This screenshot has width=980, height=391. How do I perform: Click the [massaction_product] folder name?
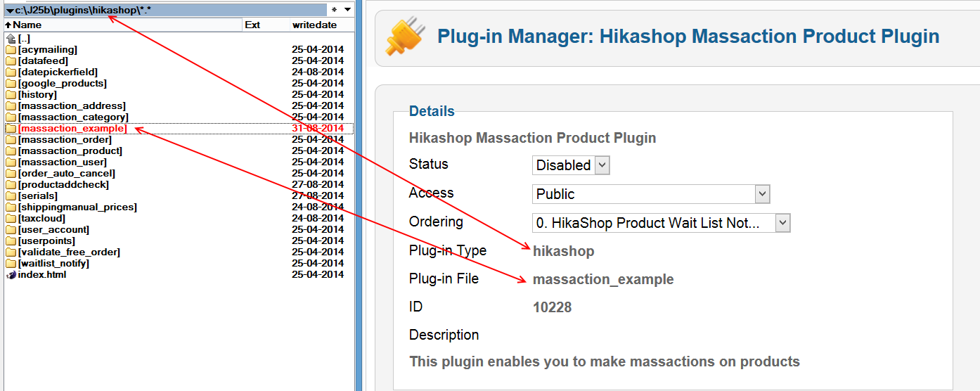click(70, 151)
